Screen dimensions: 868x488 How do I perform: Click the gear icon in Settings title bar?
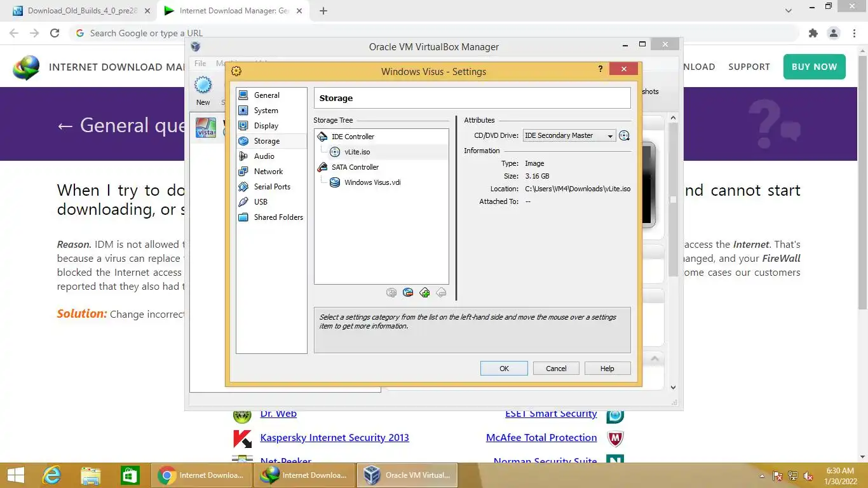point(236,71)
